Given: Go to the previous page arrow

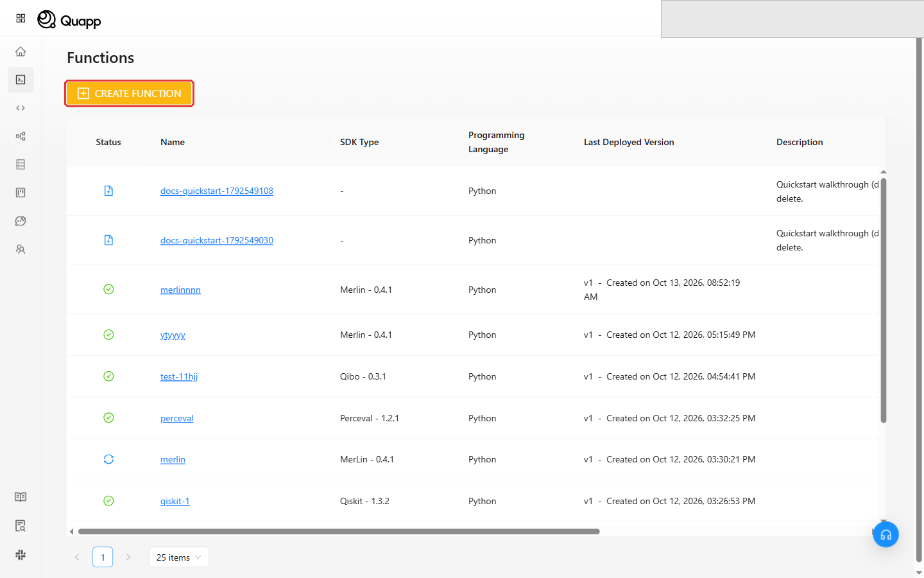Looking at the screenshot, I should coord(77,557).
